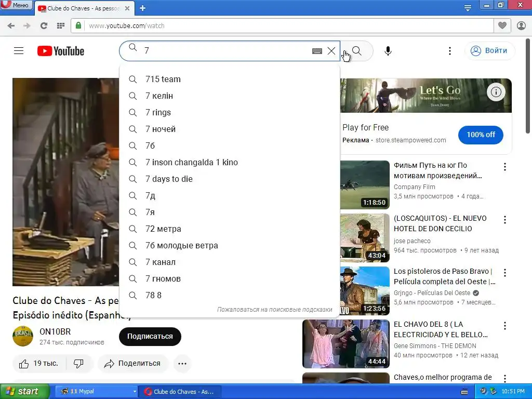Clear the search query with X
This screenshot has width=532, height=399.
(x=331, y=51)
